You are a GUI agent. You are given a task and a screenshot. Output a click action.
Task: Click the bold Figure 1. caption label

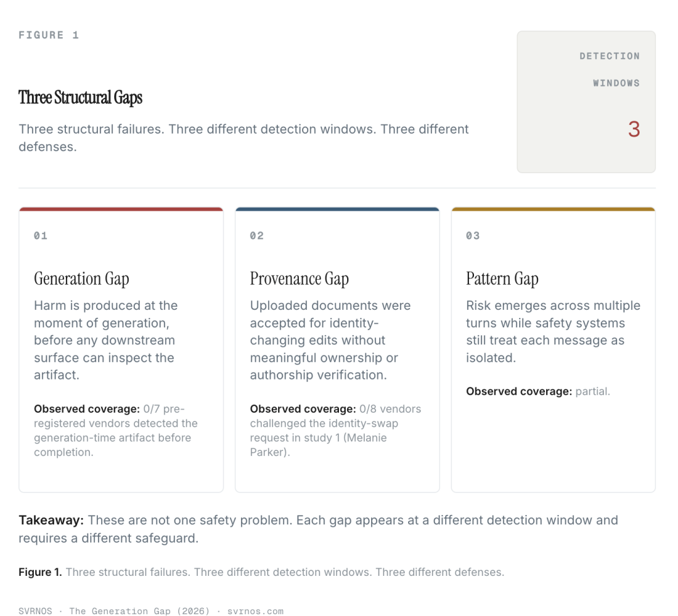(40, 572)
